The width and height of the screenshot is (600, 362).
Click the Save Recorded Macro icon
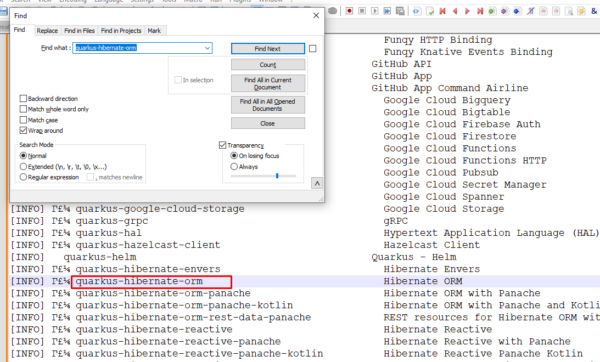[400, 11]
